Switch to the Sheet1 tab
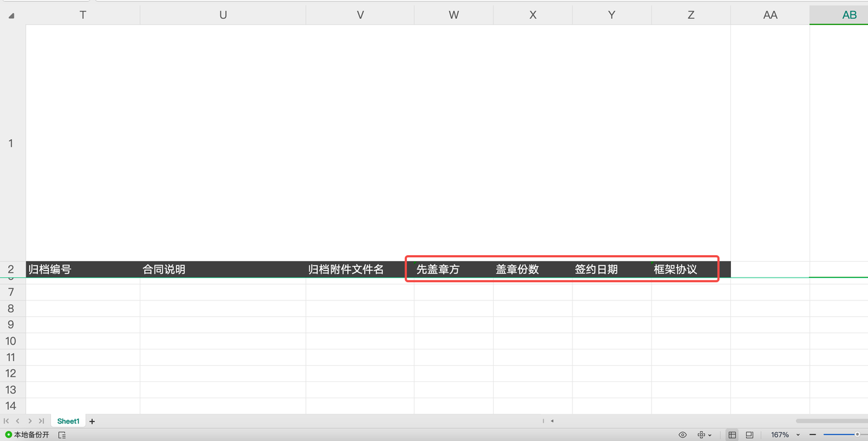The width and height of the screenshot is (868, 441). 68,421
